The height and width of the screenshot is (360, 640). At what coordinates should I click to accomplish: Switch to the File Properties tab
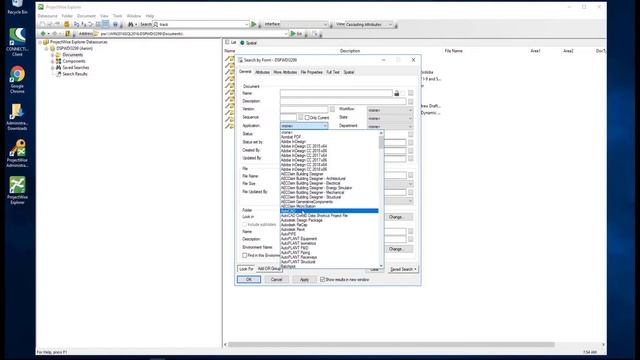(x=311, y=72)
